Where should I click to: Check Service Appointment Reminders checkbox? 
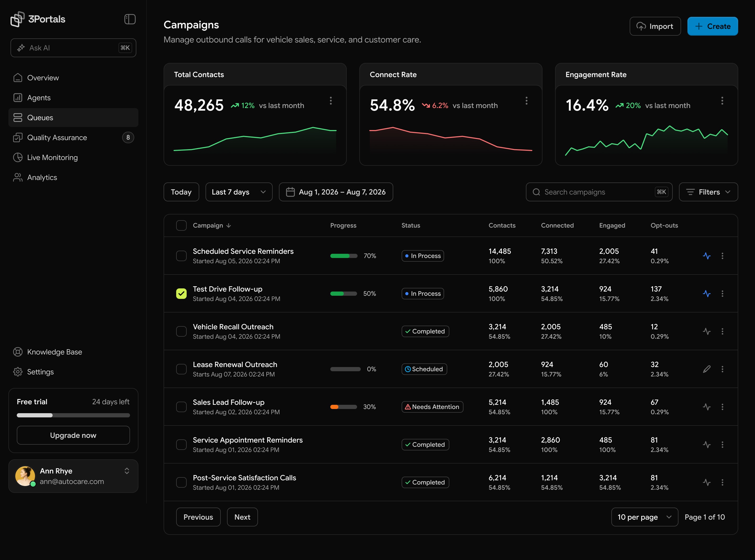click(x=181, y=444)
